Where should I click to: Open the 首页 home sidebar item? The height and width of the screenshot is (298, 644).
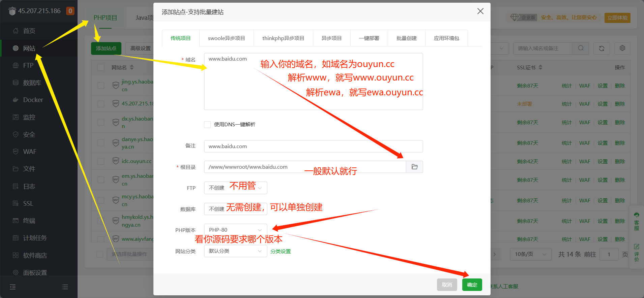(x=29, y=31)
